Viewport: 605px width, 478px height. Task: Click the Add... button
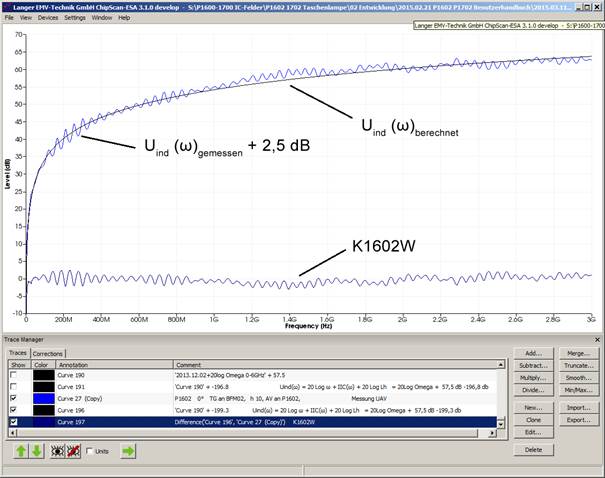click(x=534, y=353)
